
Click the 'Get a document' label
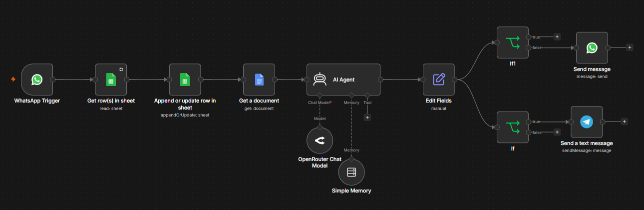tap(259, 101)
